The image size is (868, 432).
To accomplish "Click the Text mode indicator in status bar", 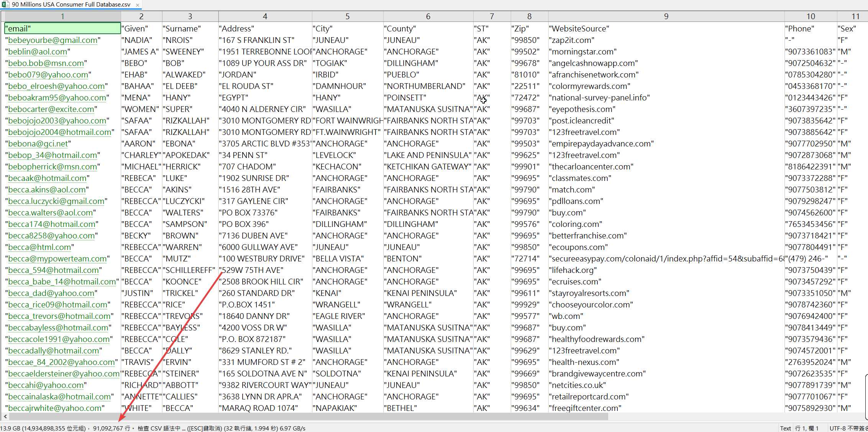I will 785,428.
